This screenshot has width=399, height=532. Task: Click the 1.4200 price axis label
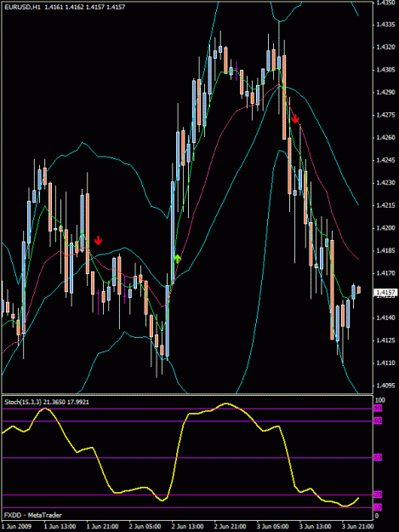click(385, 228)
